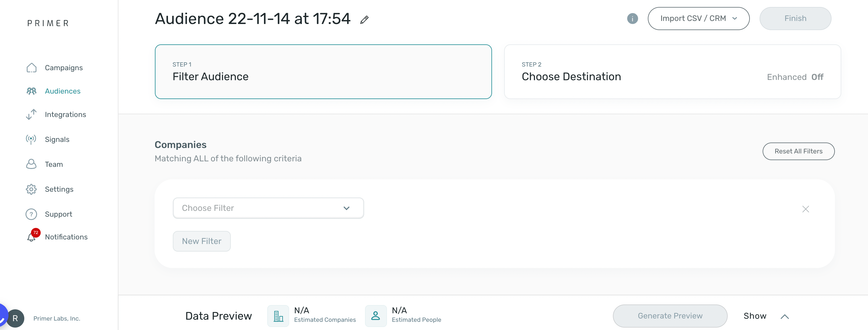Click the Notifications bell icon

point(32,237)
